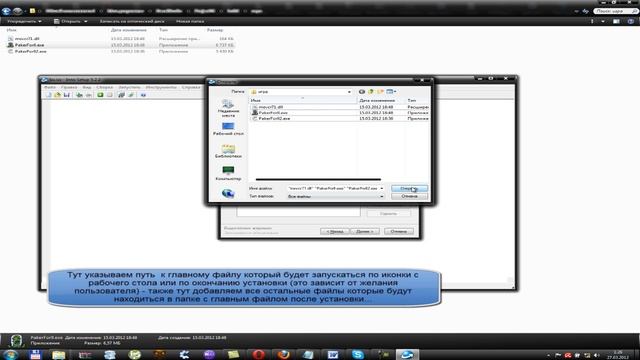Toggle the Explorer preview pane icon

click(616, 21)
